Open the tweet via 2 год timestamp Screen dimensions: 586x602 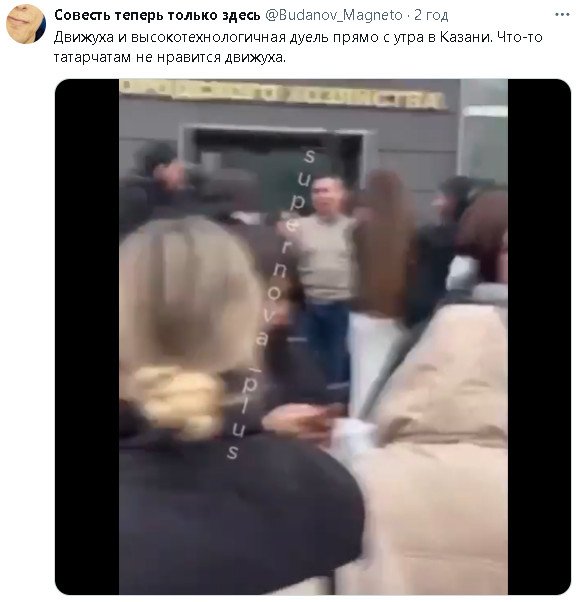pos(431,15)
